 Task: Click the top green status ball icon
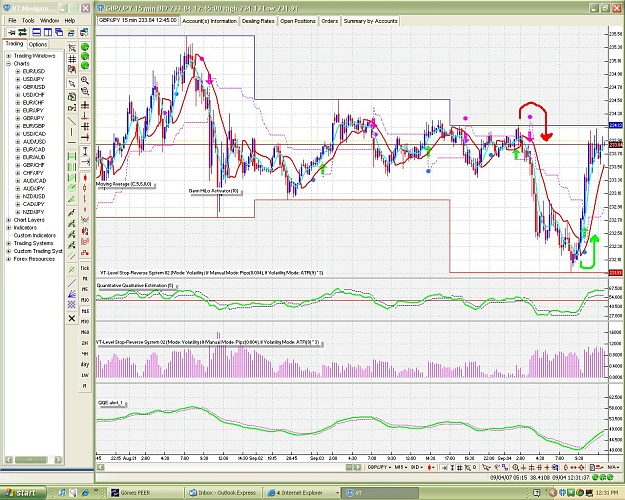tap(85, 47)
